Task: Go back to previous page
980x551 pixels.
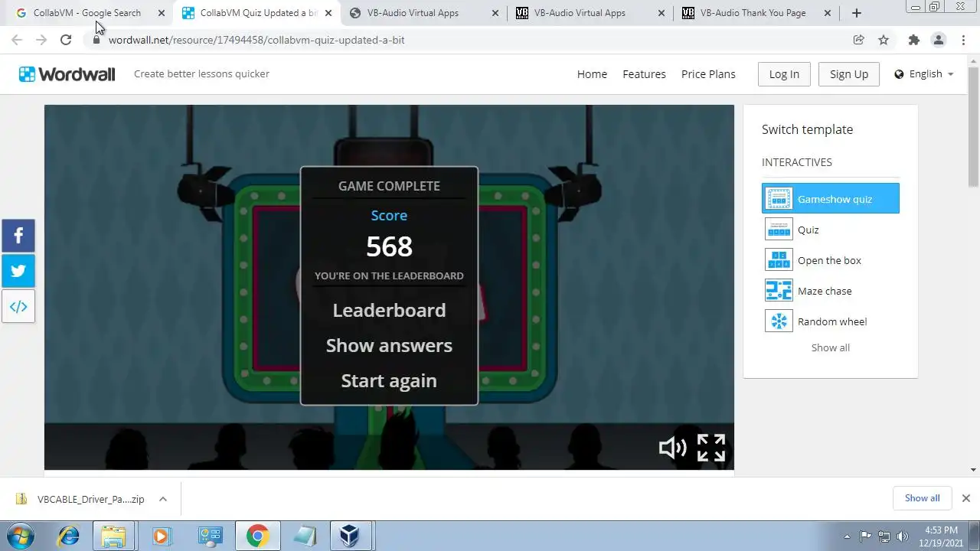Action: (x=17, y=40)
